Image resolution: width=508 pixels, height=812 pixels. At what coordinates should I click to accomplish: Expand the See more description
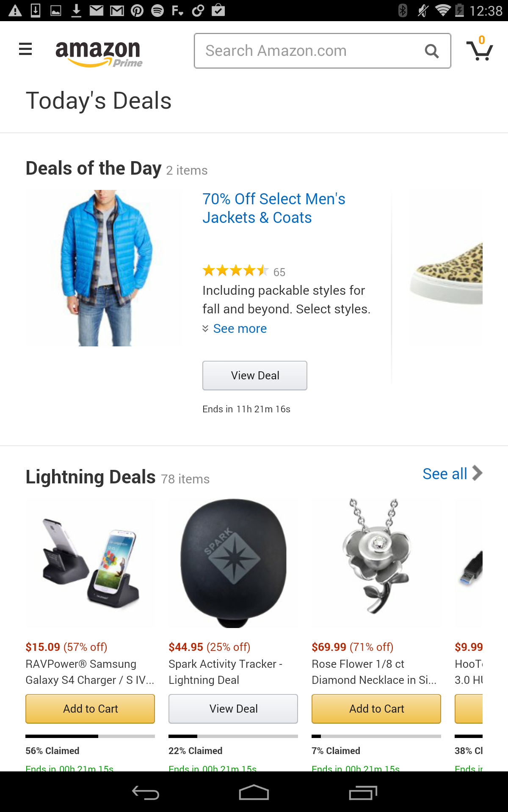pos(239,329)
